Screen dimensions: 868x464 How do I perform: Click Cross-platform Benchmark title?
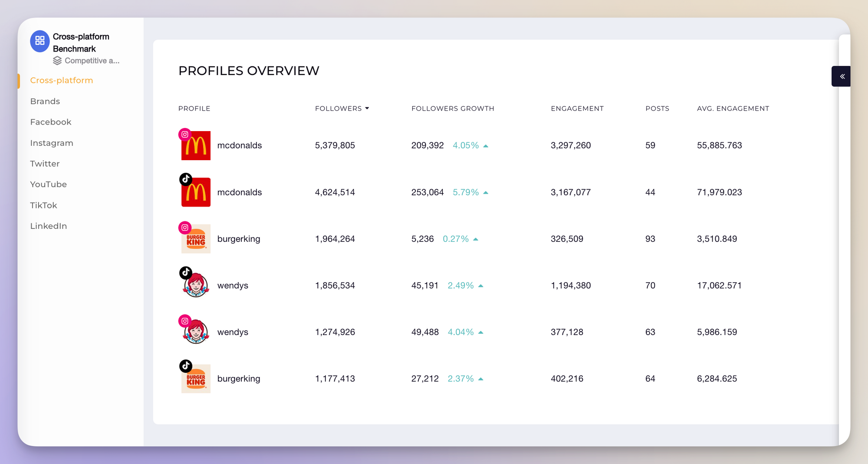click(81, 43)
